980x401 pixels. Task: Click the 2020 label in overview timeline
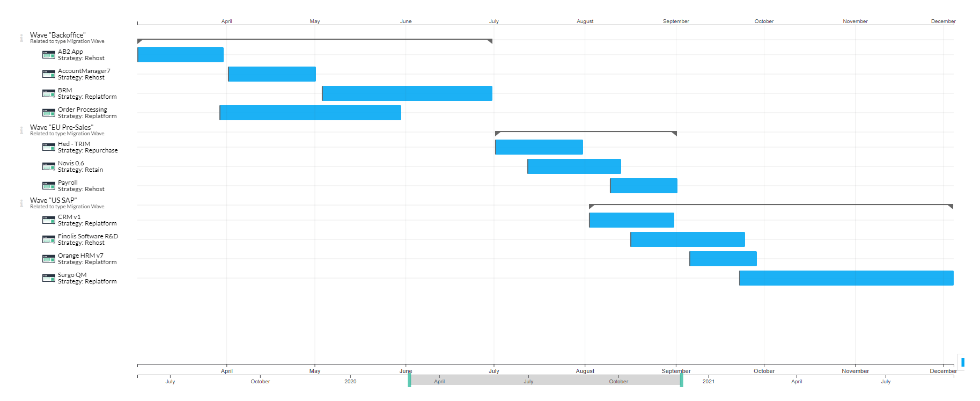[350, 382]
